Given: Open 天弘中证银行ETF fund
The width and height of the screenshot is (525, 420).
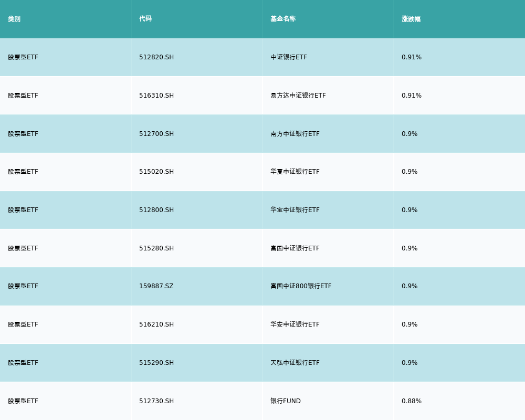Looking at the screenshot, I should tap(295, 363).
